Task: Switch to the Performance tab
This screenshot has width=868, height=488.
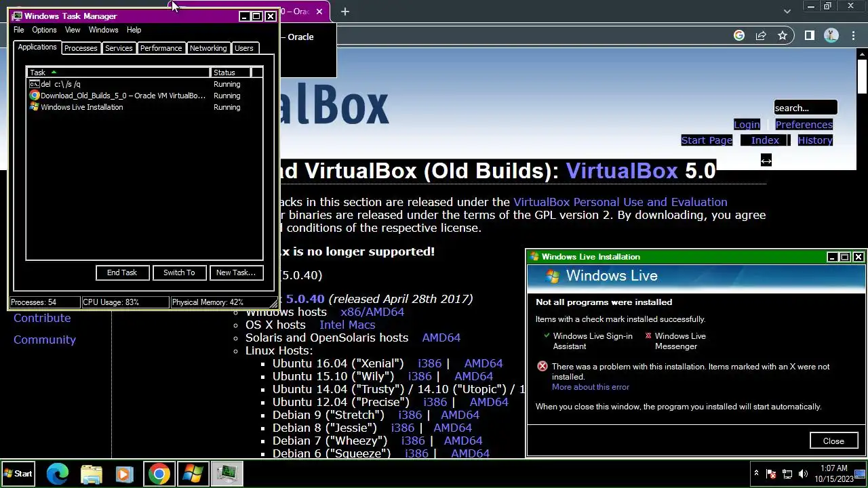Action: pos(161,48)
